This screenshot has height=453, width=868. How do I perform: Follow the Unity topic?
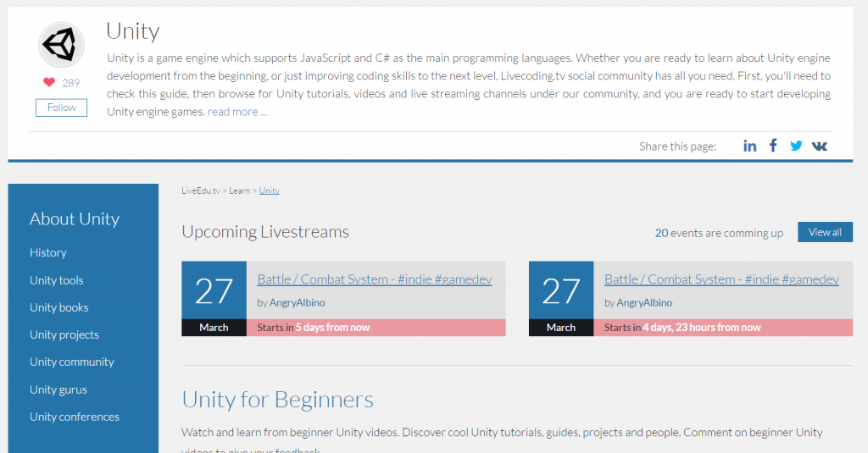61,108
